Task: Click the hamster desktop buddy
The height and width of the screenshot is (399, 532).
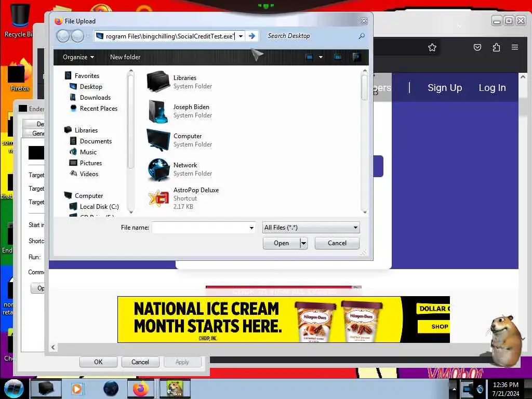Action: (x=504, y=341)
